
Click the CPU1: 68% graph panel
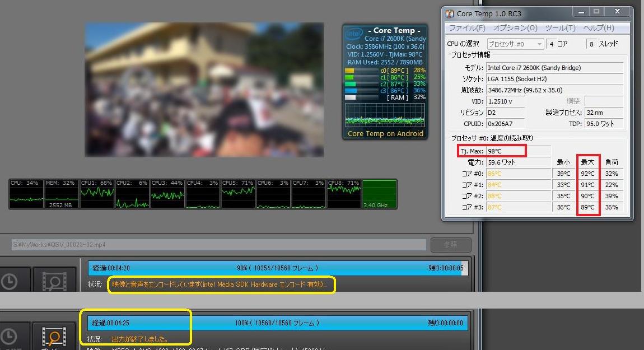tap(96, 194)
